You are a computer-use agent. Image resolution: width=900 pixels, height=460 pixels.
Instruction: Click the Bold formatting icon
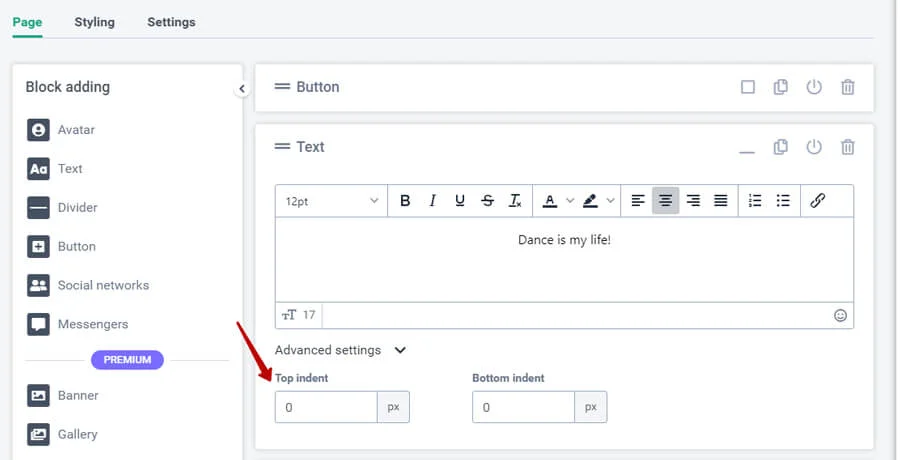coord(405,201)
